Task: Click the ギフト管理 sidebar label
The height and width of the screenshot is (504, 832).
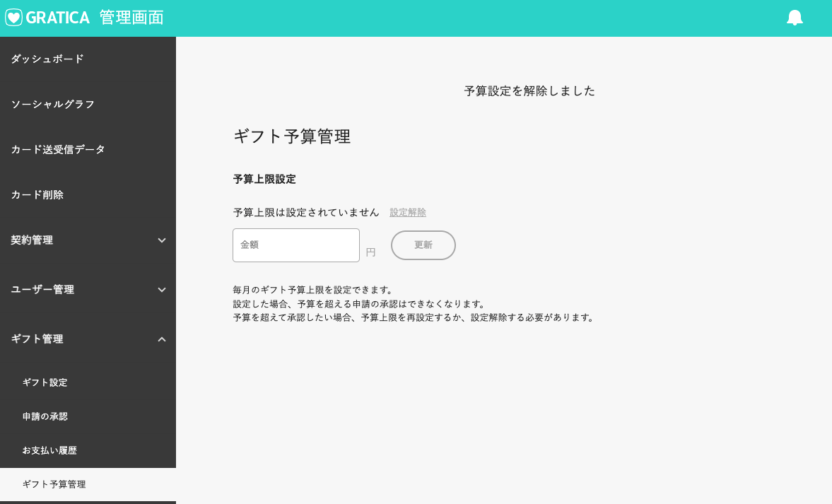Action: (x=37, y=339)
